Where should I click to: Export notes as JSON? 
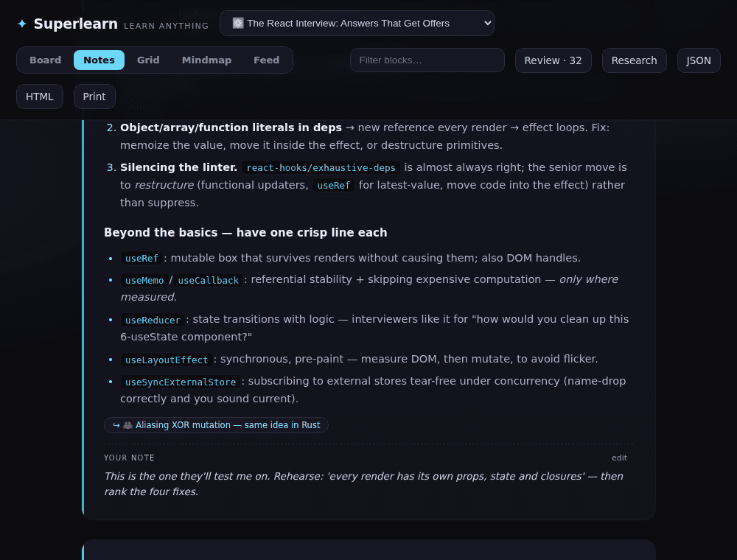[699, 60]
